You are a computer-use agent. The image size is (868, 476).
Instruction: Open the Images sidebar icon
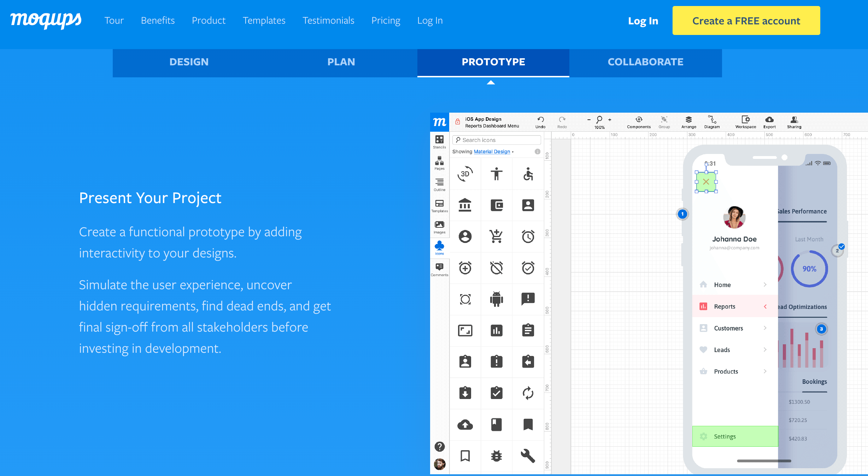click(439, 227)
